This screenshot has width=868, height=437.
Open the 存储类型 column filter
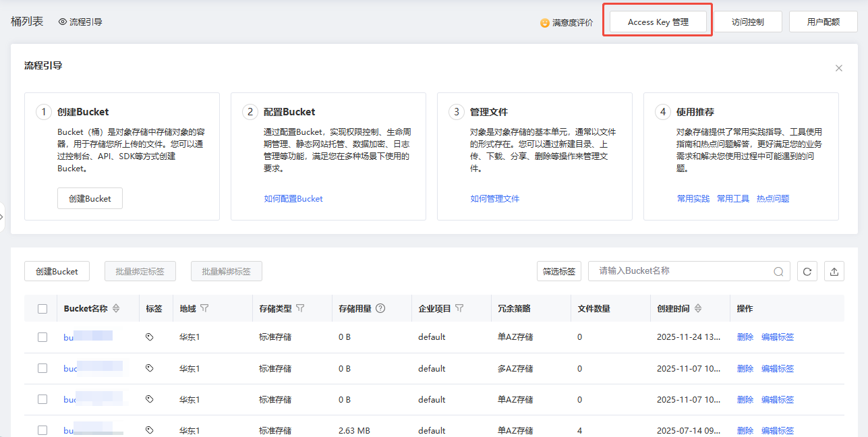pyautogui.click(x=300, y=308)
